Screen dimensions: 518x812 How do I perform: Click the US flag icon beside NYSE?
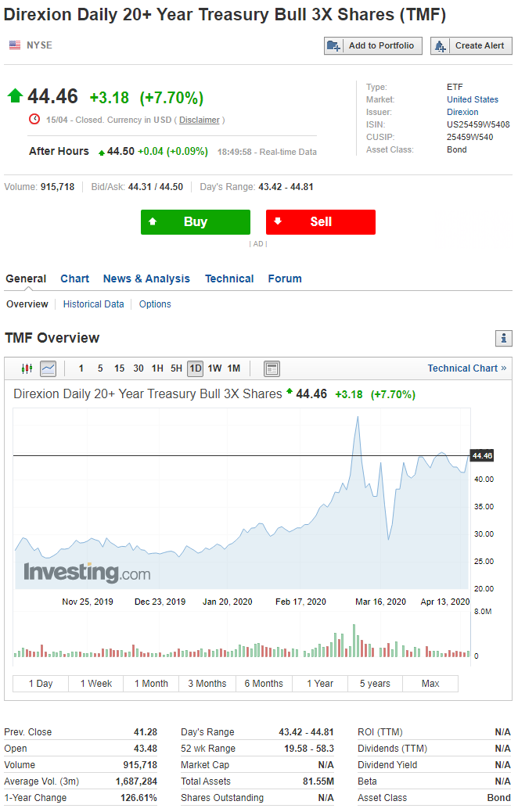[x=15, y=45]
